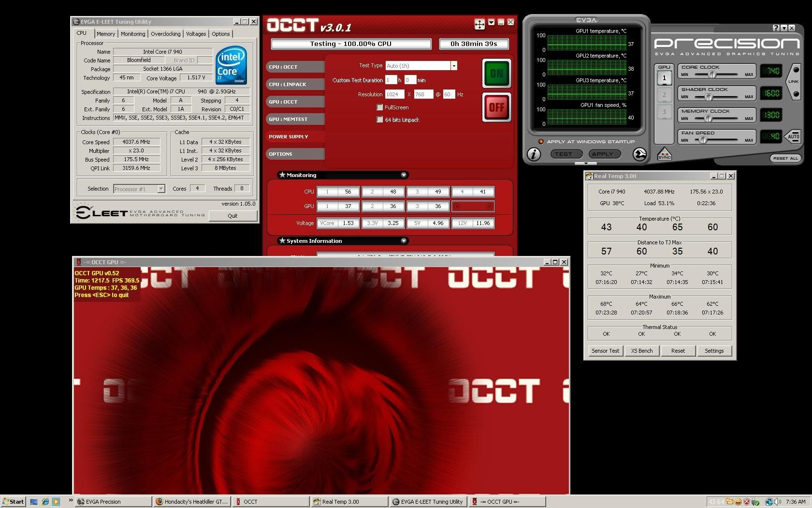Image resolution: width=812 pixels, height=508 pixels.
Task: Click the E-LEET title bar icon
Action: click(x=76, y=22)
